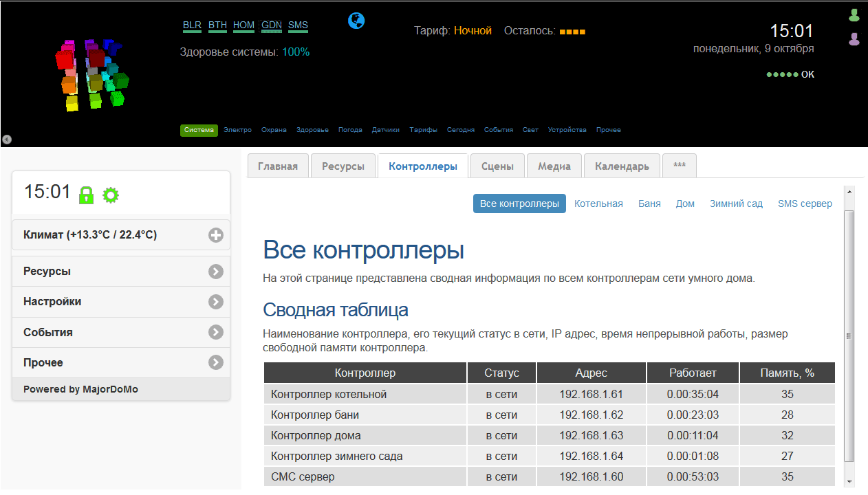Expand Климат panel with plus icon
This screenshot has height=495, width=868.
216,235
